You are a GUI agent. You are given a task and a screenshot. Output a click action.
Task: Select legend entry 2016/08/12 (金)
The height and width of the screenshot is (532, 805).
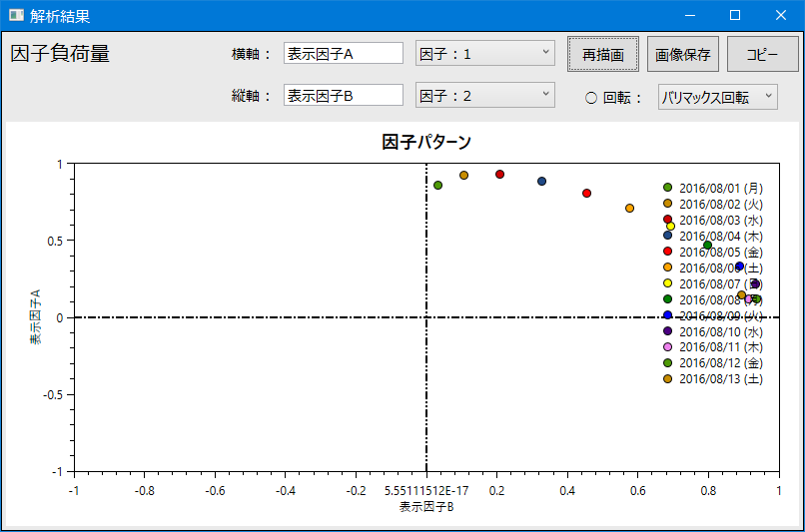pos(713,363)
